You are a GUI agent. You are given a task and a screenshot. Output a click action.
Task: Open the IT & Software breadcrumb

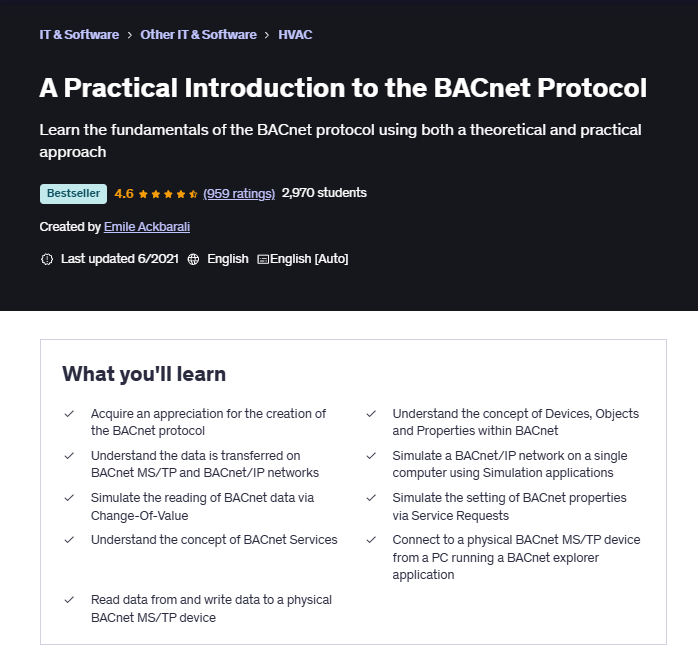pyautogui.click(x=79, y=35)
